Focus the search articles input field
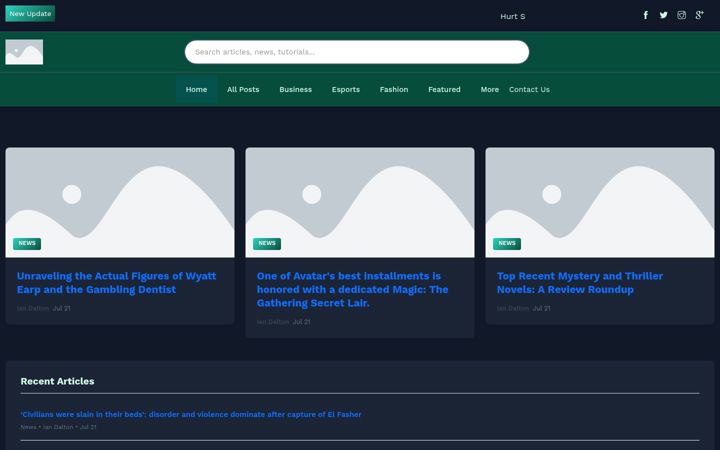This screenshot has height=450, width=720. click(x=357, y=52)
